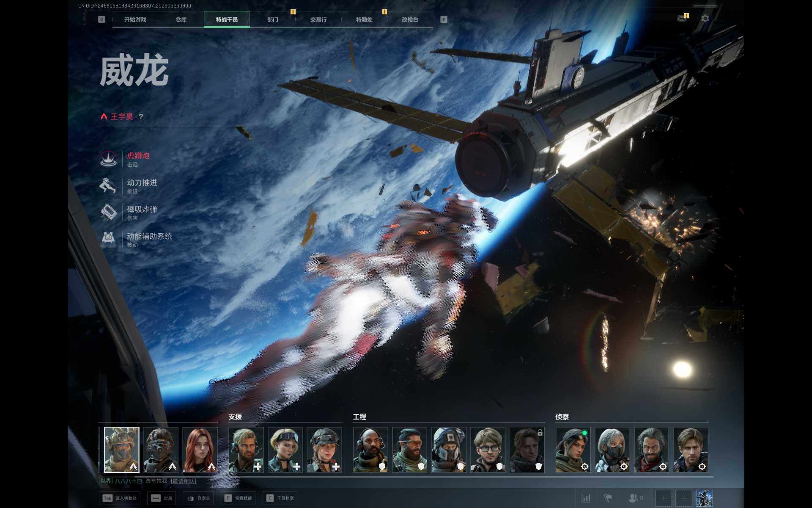Switch to the 仓库 tab
The width and height of the screenshot is (812, 508).
tap(181, 19)
